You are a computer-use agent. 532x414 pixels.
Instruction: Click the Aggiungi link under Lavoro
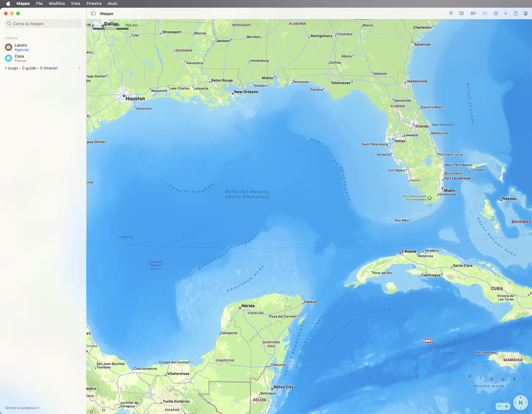(21, 50)
